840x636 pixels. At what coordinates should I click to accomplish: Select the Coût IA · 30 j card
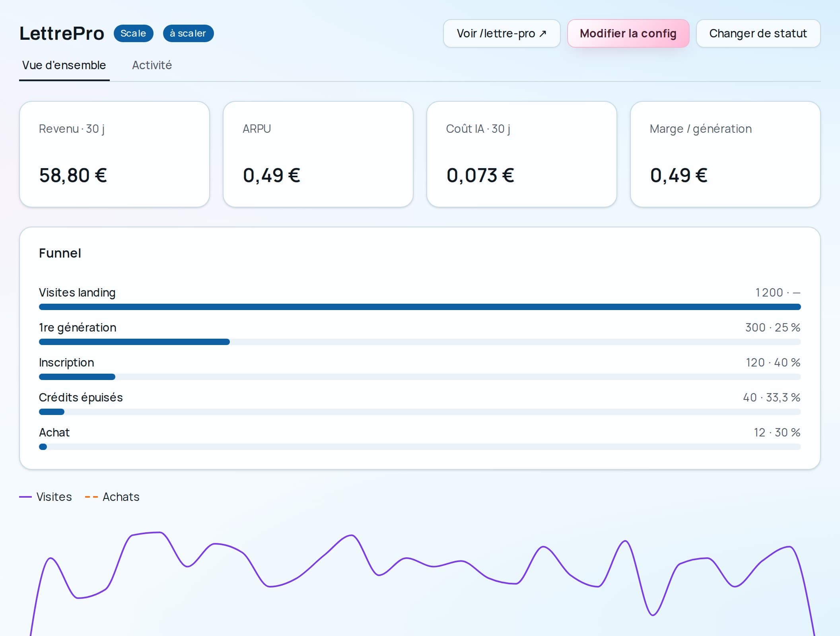coord(521,154)
